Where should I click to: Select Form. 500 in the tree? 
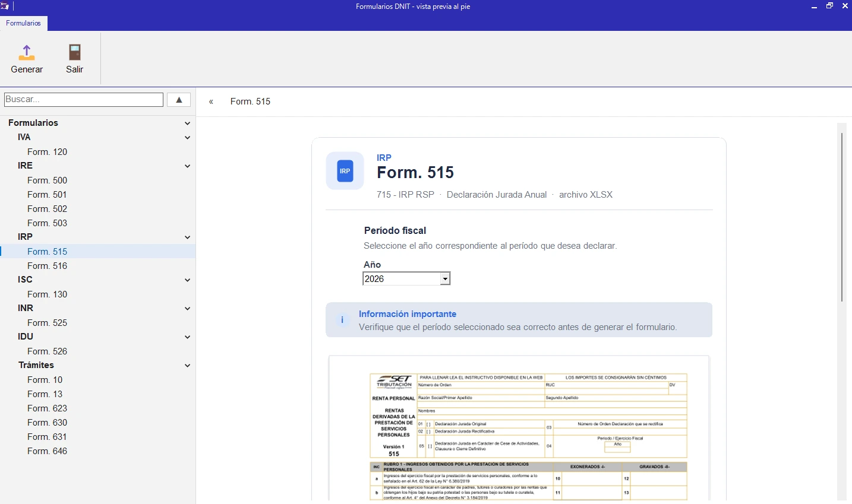point(47,180)
